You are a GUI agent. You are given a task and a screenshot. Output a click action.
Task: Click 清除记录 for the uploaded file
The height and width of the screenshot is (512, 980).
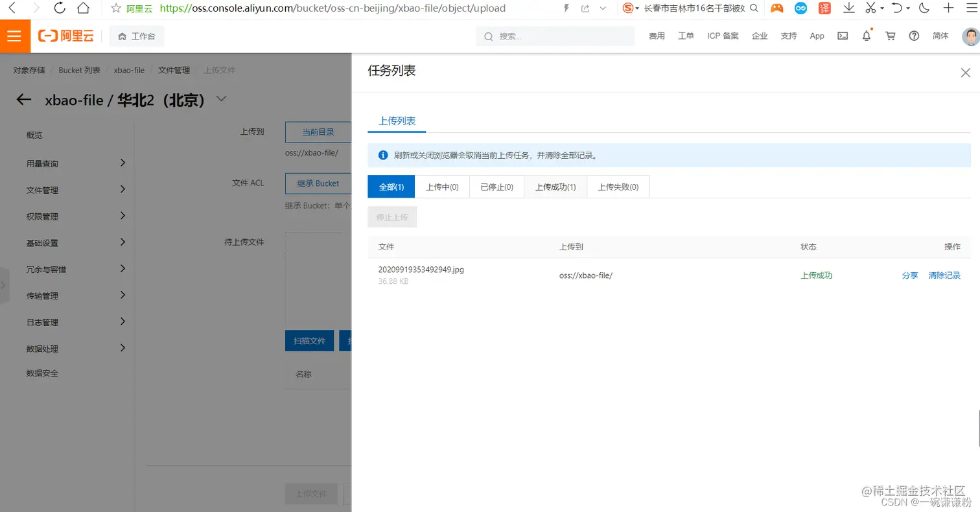pos(944,275)
